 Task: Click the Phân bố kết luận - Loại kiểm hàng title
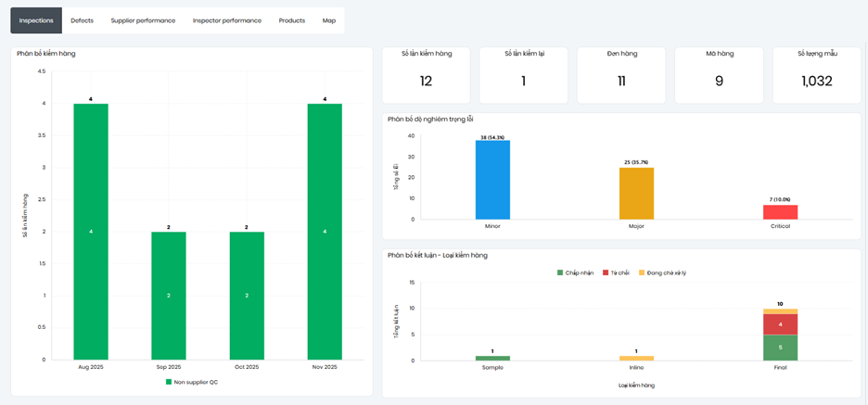438,256
